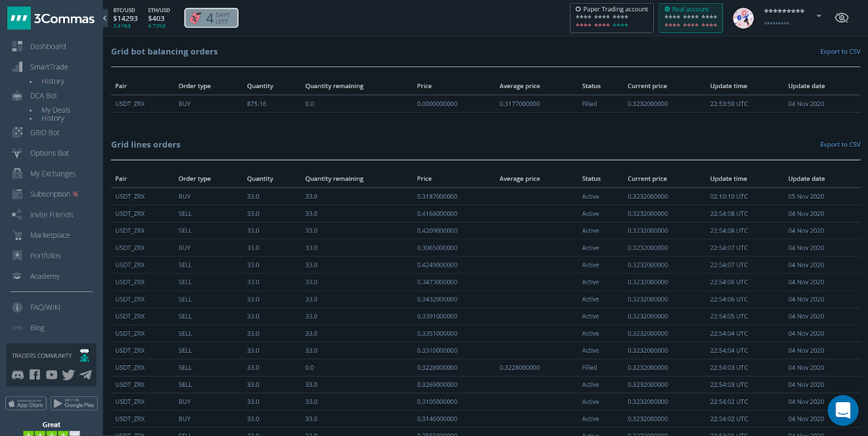
Task: Export grid bot balancing orders to CSV
Action: click(840, 51)
